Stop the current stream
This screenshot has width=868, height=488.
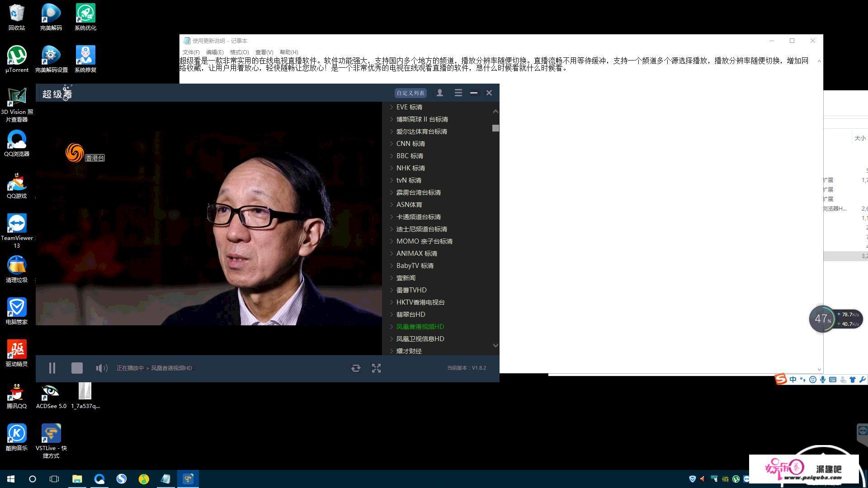pyautogui.click(x=77, y=368)
